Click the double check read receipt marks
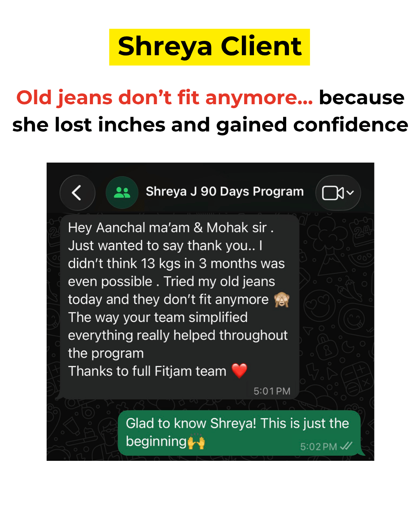 pyautogui.click(x=346, y=446)
